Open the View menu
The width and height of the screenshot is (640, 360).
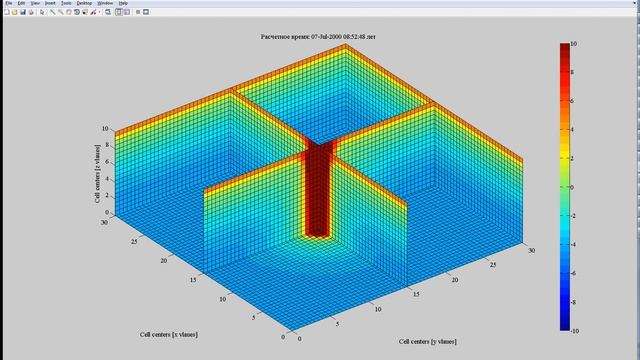tap(35, 3)
